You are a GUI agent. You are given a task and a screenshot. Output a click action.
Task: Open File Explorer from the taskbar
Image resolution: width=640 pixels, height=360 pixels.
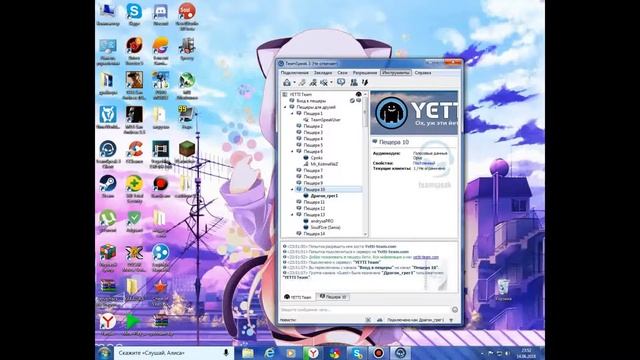(x=248, y=353)
